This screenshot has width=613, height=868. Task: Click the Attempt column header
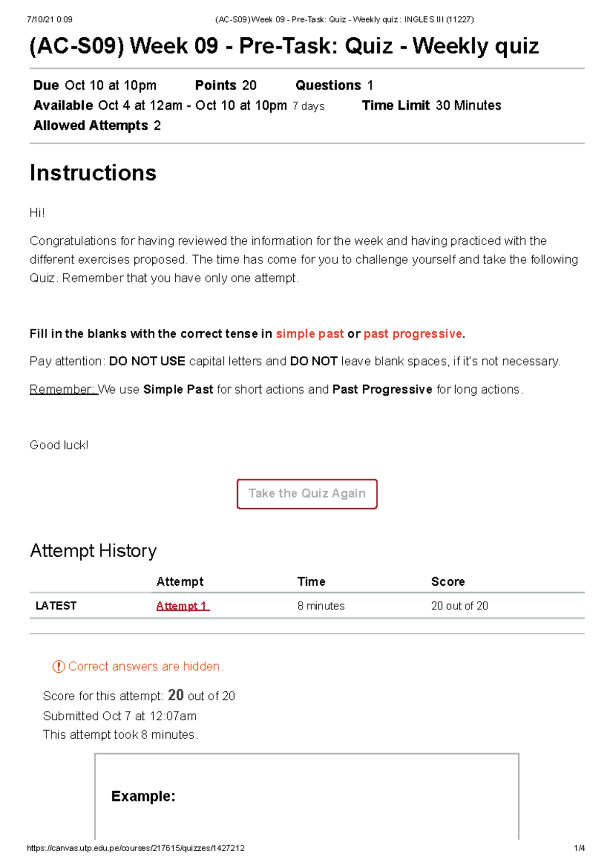coord(180,582)
